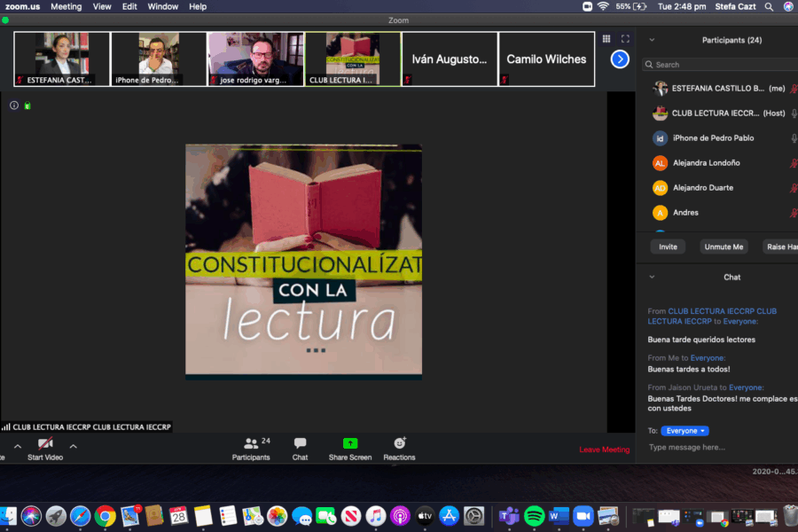The image size is (798, 532).
Task: Open the Window menu in menu bar
Action: (x=162, y=6)
